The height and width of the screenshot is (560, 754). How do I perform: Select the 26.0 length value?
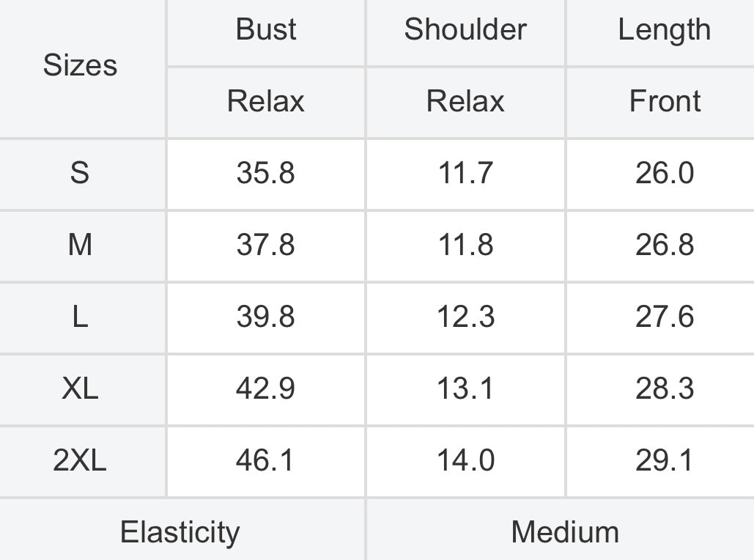[664, 173]
